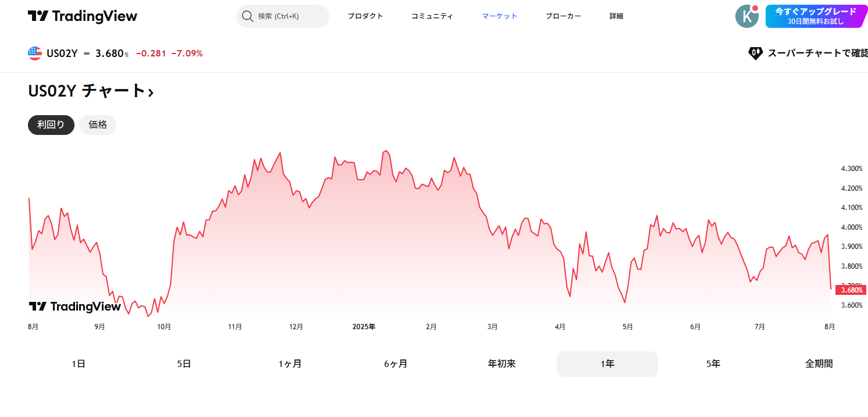
Task: Open the user profile avatar
Action: click(746, 16)
